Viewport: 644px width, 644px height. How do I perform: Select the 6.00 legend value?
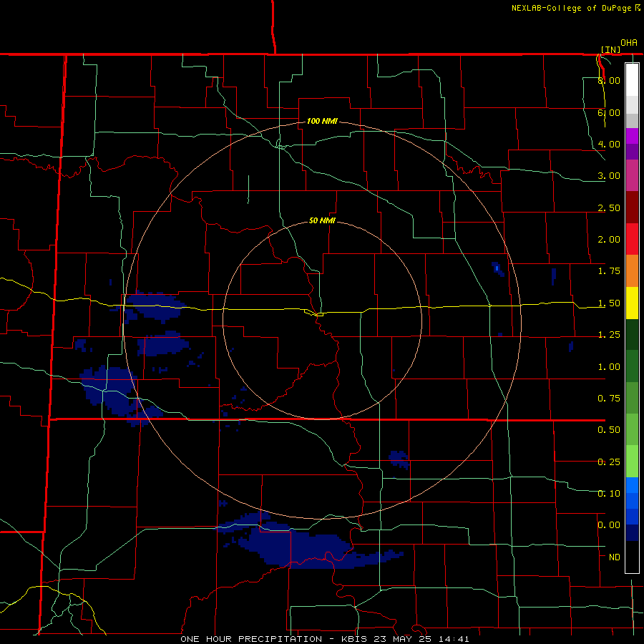(609, 112)
